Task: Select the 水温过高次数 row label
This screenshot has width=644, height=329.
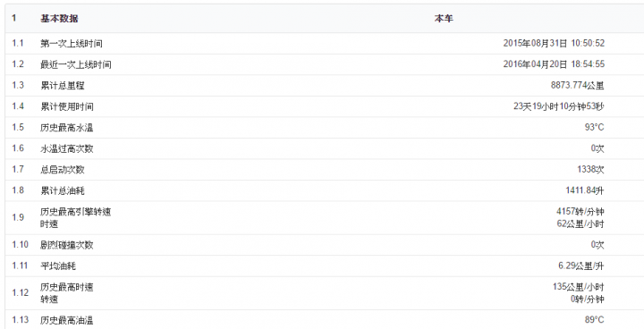Action: (67, 148)
